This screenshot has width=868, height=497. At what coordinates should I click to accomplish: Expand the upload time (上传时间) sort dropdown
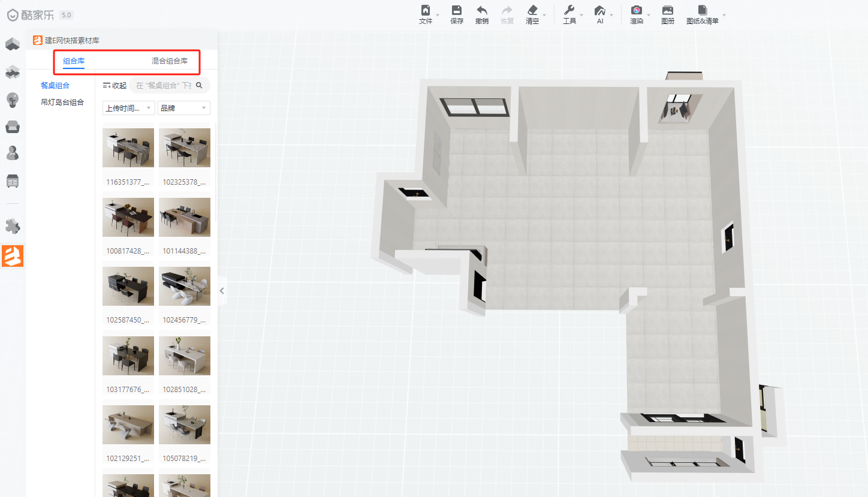tap(128, 108)
